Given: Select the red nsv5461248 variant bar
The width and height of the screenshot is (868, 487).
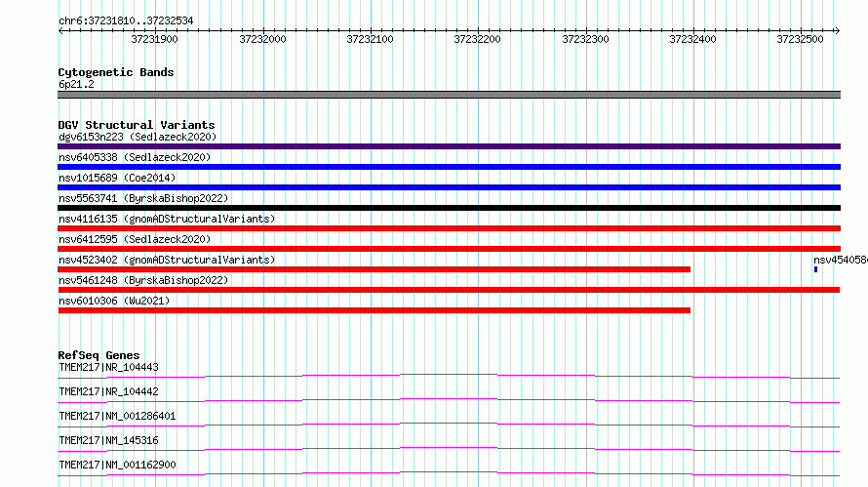Looking at the screenshot, I should pyautogui.click(x=449, y=290).
